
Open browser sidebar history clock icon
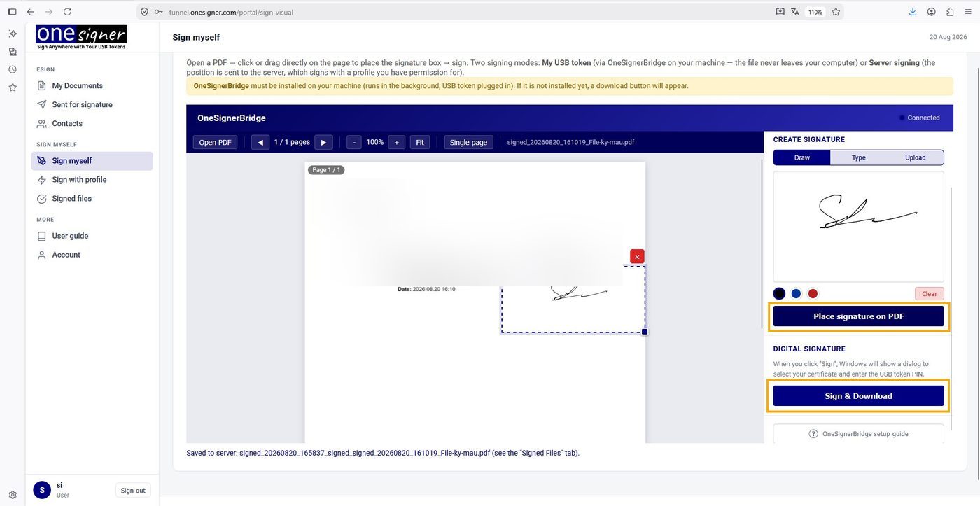(x=13, y=69)
